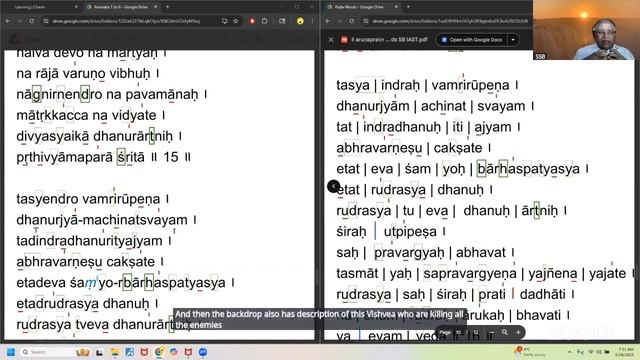This screenshot has height=360, width=640.
Task: Click the left window's address bar URL
Action: (126, 21)
